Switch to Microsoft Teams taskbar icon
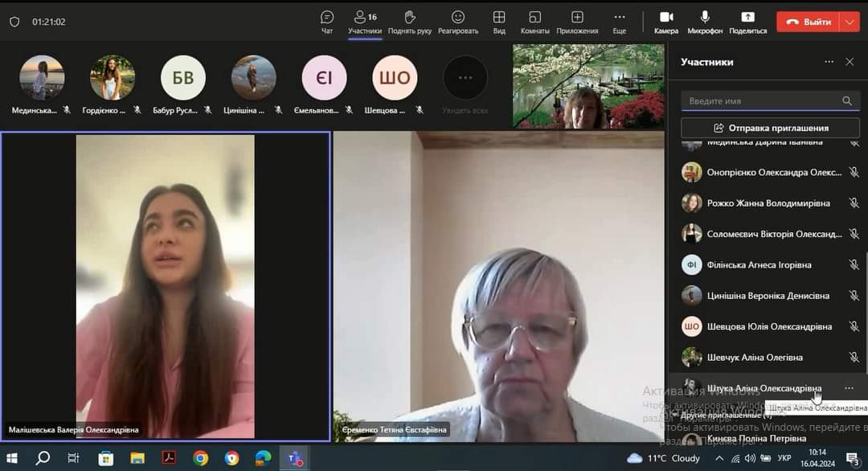This screenshot has width=868, height=471. pyautogui.click(x=294, y=457)
